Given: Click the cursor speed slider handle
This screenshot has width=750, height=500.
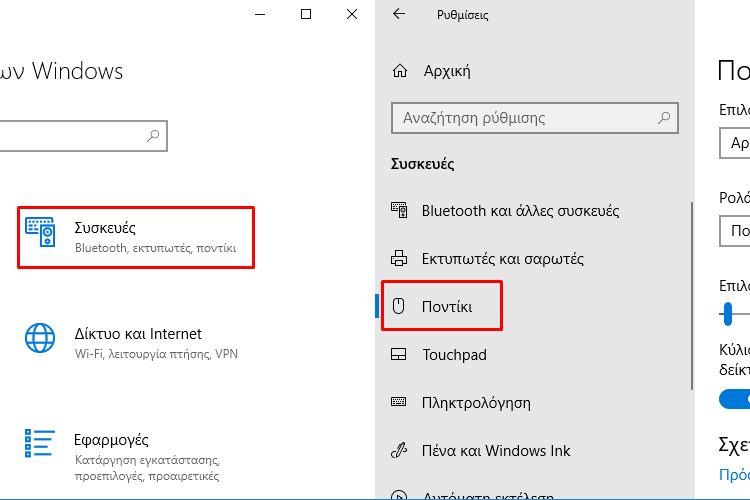Looking at the screenshot, I should pyautogui.click(x=728, y=314).
